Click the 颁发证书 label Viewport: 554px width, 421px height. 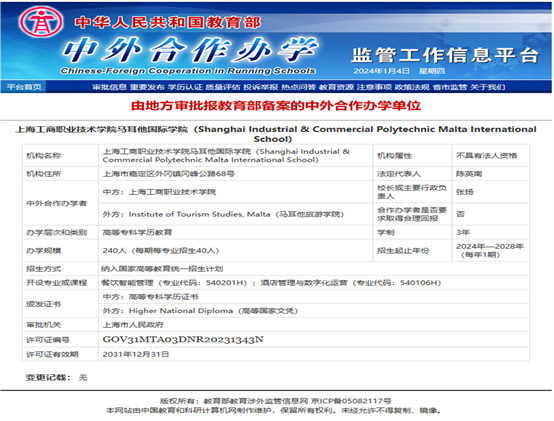[44, 304]
